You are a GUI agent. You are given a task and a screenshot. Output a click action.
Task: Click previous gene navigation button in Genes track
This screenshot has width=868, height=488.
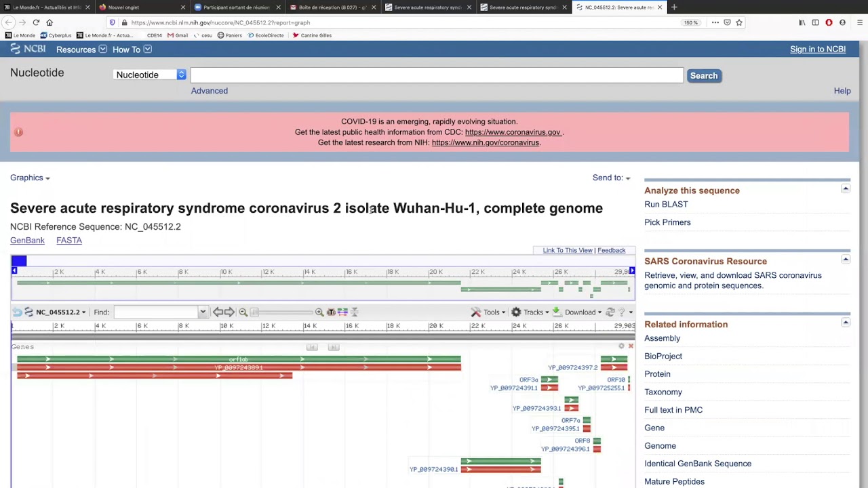coord(312,347)
